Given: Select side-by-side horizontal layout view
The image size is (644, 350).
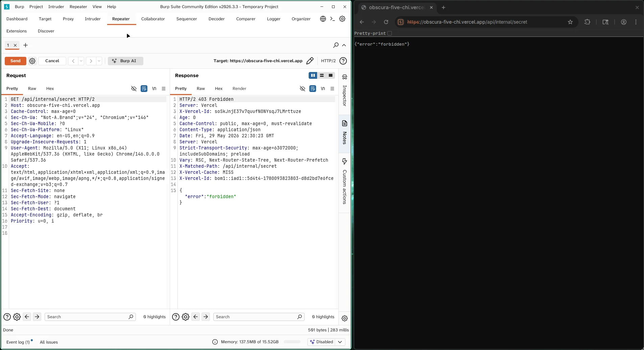Looking at the screenshot, I should point(313,75).
